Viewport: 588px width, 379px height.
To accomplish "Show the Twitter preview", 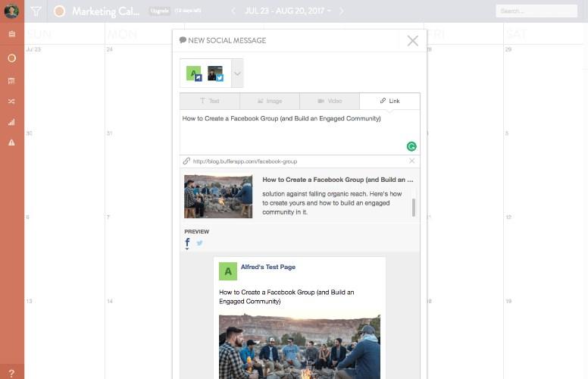I will pos(199,243).
